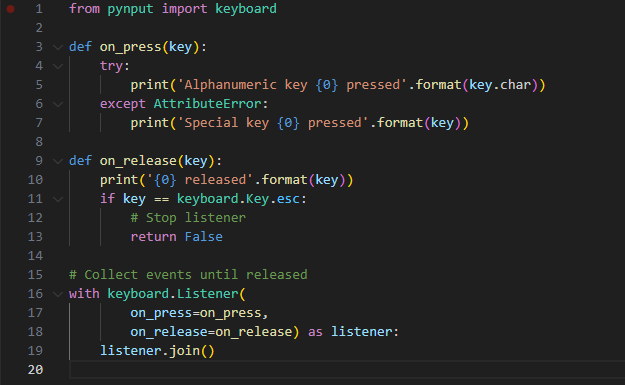Click line number 10 in the gutter

pyautogui.click(x=35, y=180)
